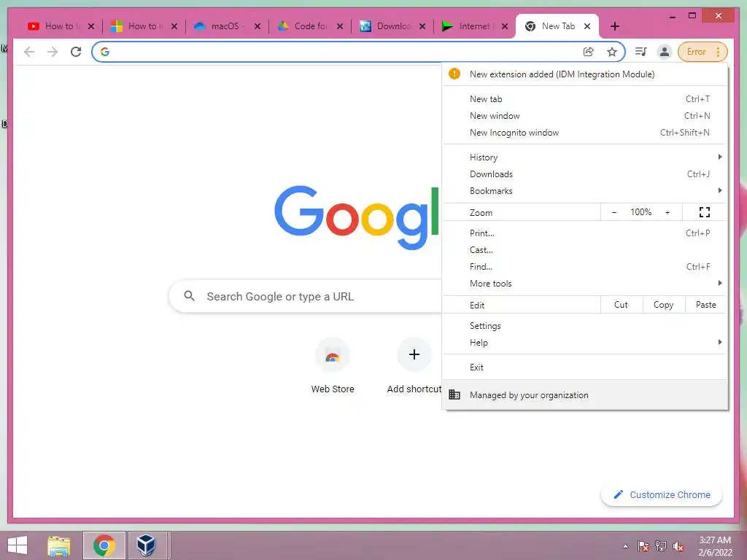Select Print... from the menu

tap(585, 233)
